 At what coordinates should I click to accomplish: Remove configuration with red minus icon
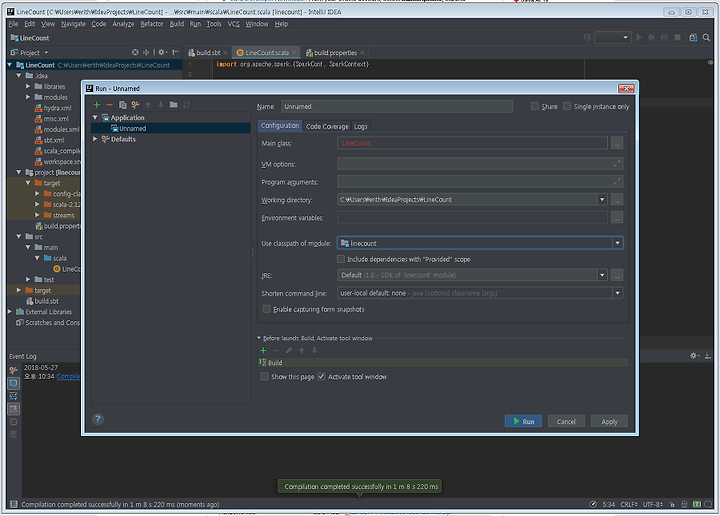click(109, 105)
